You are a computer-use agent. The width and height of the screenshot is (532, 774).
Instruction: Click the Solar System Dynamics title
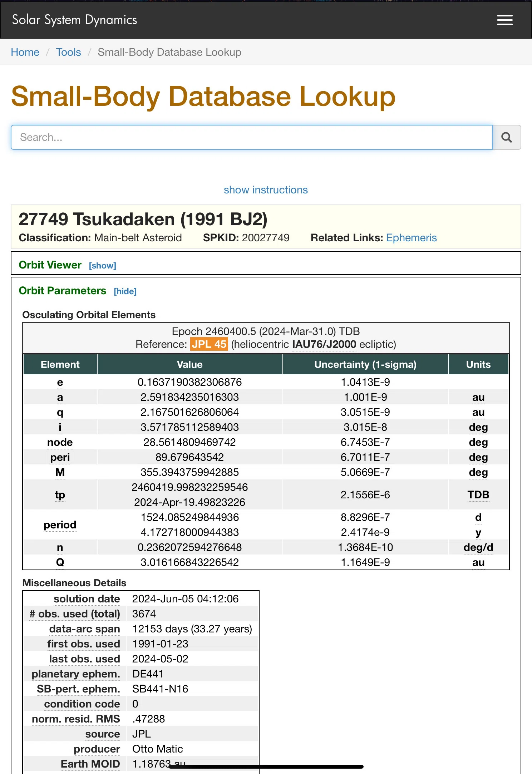(74, 20)
